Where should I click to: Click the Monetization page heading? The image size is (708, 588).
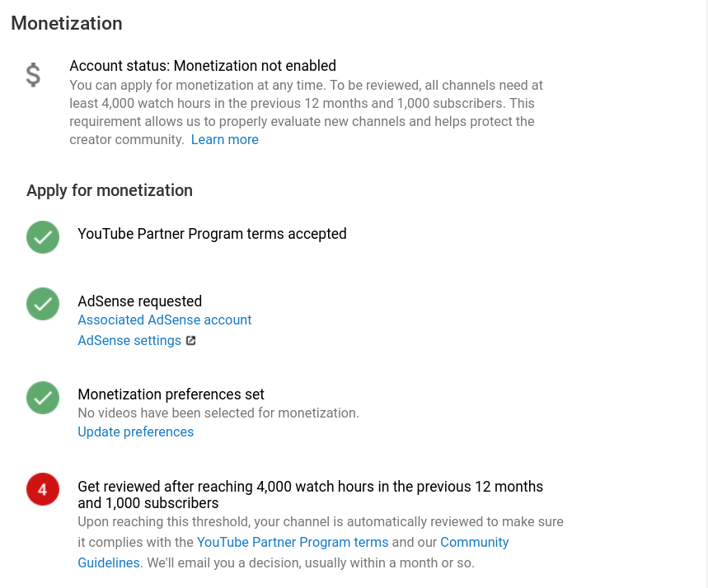(67, 23)
